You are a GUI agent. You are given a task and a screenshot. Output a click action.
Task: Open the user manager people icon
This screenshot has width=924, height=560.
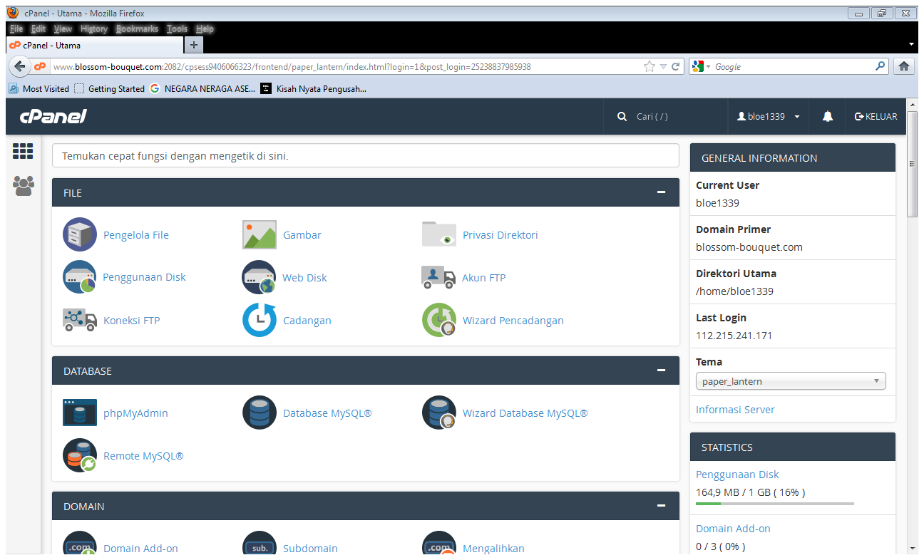pyautogui.click(x=23, y=186)
